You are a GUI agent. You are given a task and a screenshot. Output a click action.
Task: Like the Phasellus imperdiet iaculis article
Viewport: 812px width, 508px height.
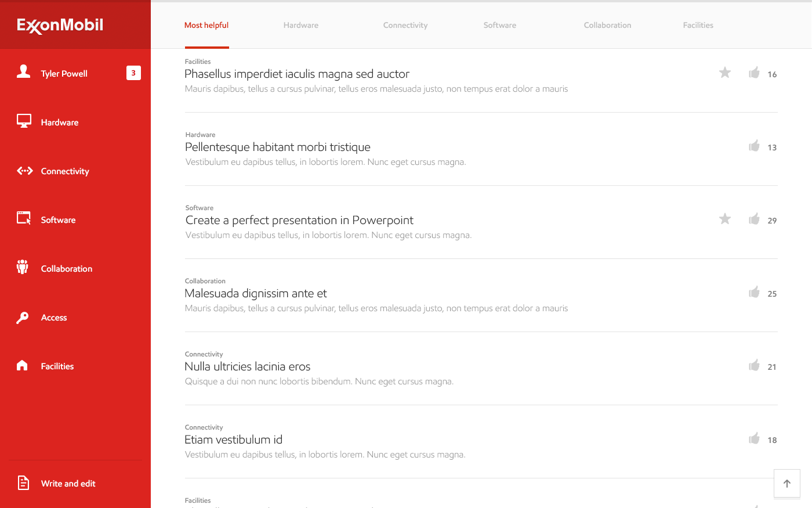point(754,73)
